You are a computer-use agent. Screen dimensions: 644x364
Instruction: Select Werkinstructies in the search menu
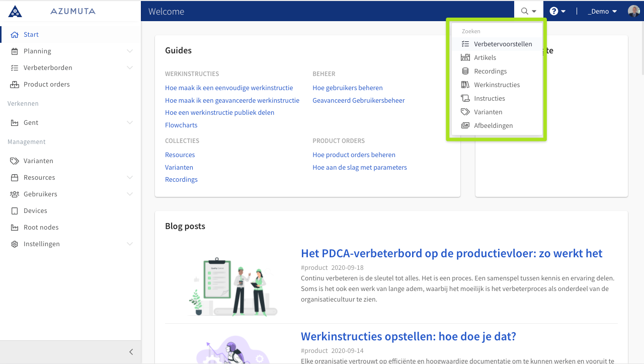tap(497, 85)
